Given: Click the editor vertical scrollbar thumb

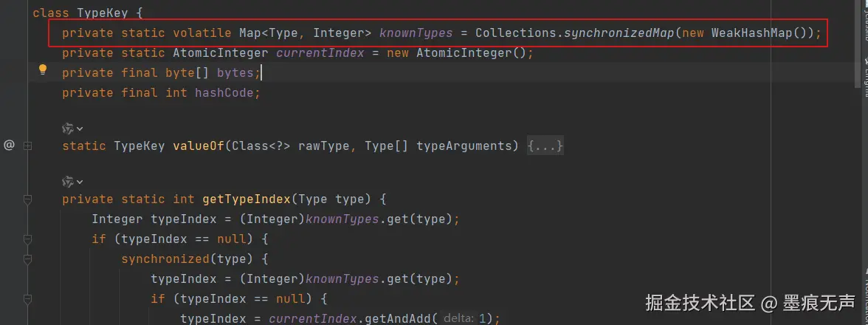Looking at the screenshot, I should 857,46.
